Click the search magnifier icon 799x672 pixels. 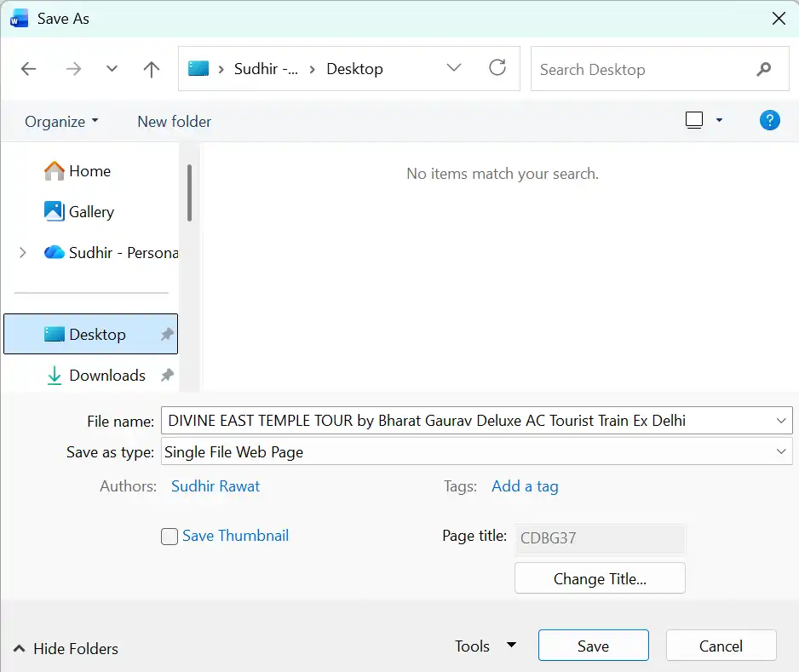[763, 69]
